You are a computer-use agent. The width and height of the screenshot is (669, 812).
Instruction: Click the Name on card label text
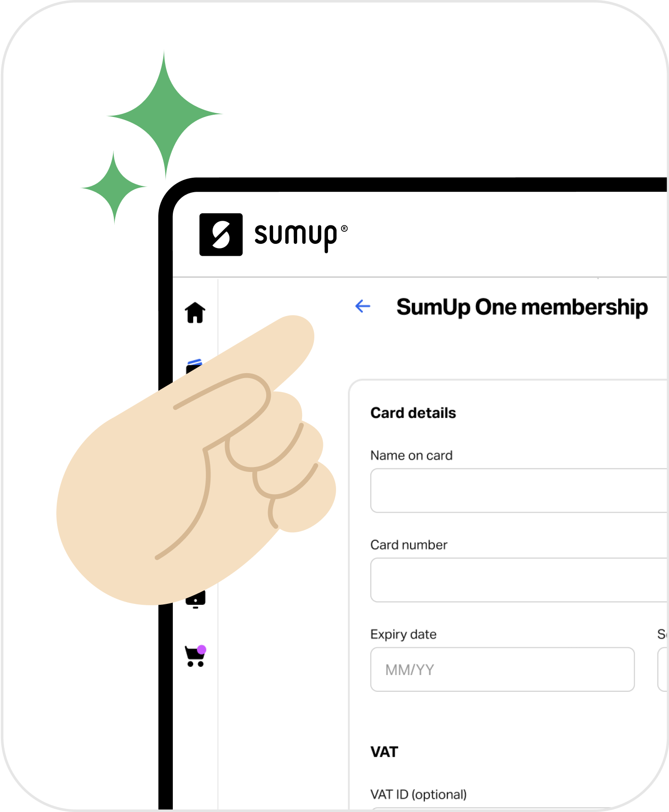(x=411, y=455)
